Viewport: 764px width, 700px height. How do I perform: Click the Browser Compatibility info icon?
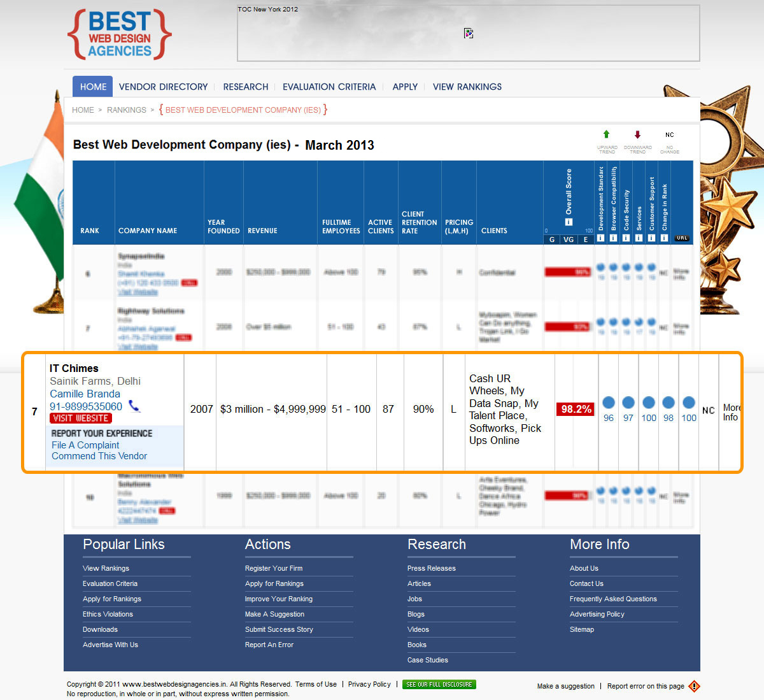[x=613, y=238]
